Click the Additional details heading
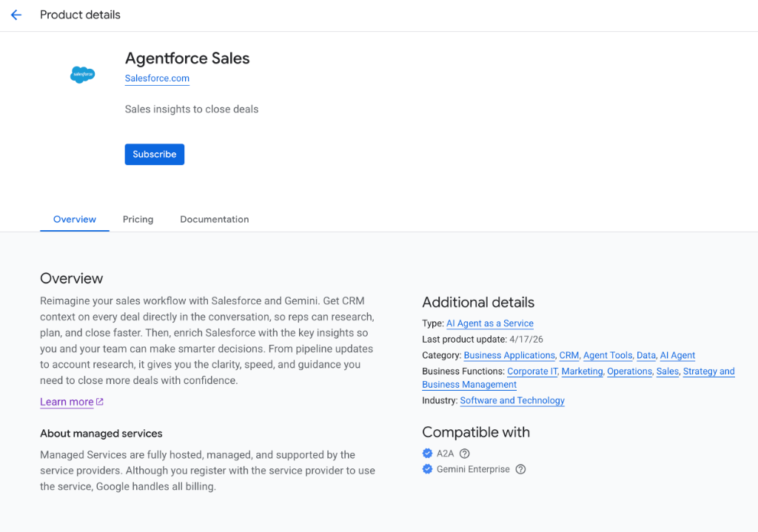Viewport: 758px width, 532px height. coord(478,303)
